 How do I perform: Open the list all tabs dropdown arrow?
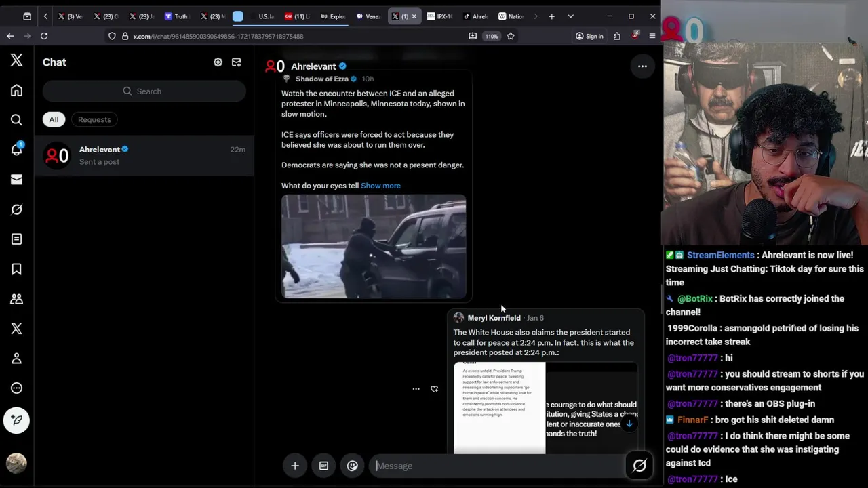(570, 16)
